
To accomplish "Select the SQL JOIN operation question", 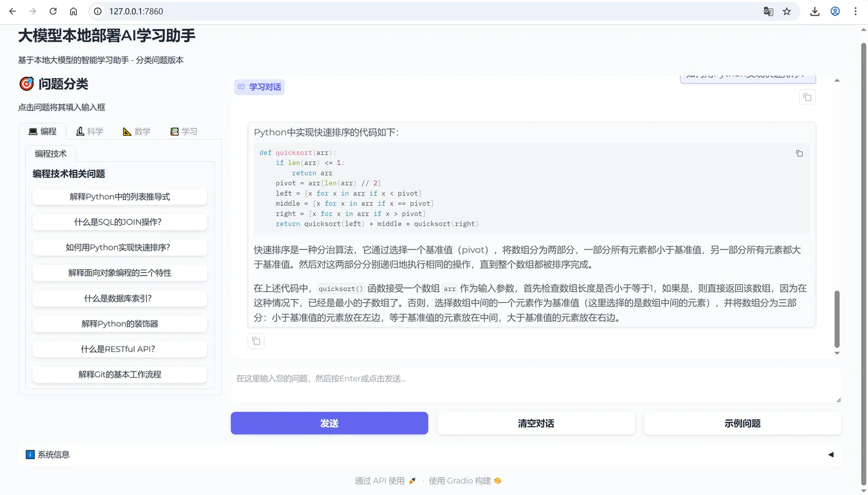I will click(120, 222).
